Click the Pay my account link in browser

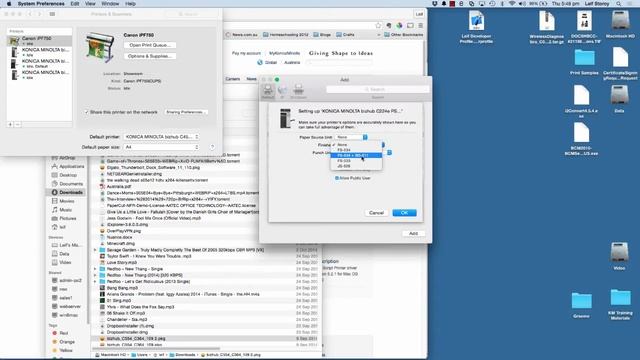(246, 53)
